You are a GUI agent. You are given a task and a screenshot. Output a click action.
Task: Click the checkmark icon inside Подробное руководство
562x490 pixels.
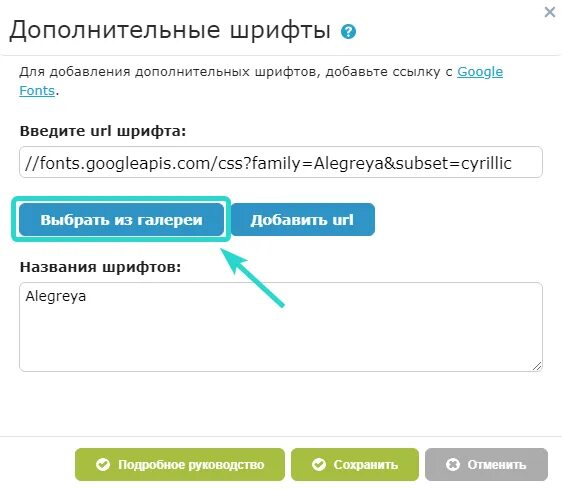[x=103, y=465]
